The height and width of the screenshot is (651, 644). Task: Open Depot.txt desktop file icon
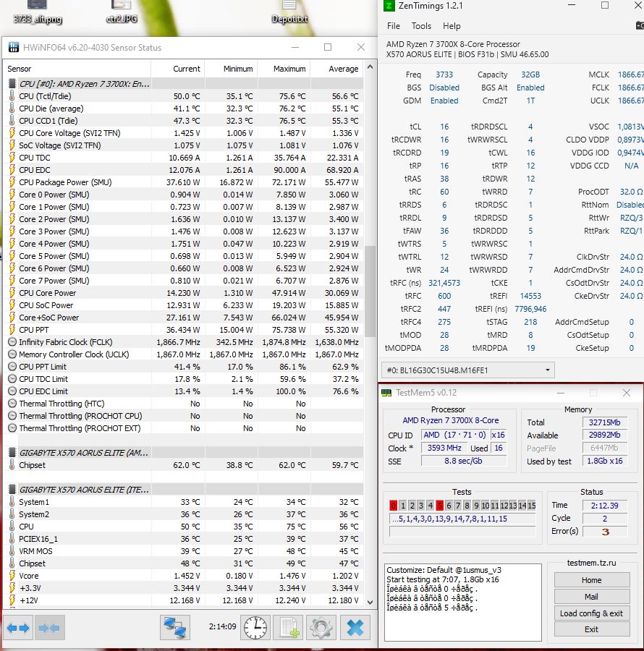tap(289, 12)
